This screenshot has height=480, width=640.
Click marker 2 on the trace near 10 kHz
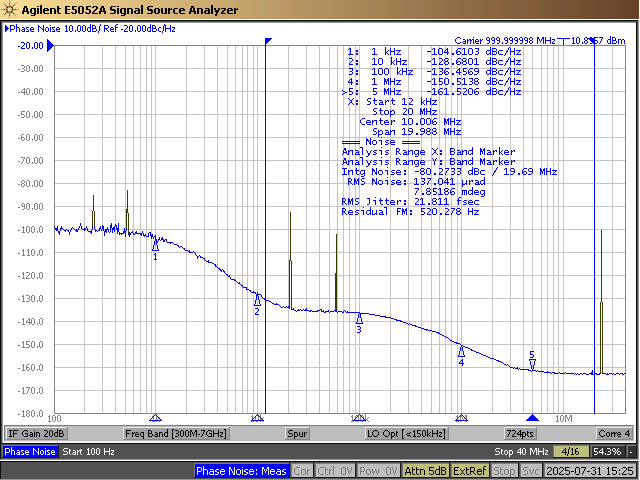[x=257, y=300]
